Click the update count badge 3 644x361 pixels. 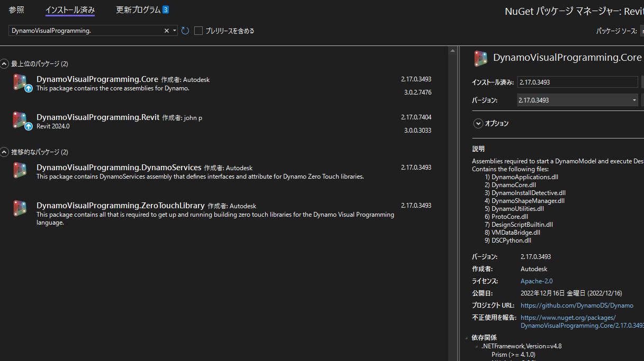tap(166, 10)
